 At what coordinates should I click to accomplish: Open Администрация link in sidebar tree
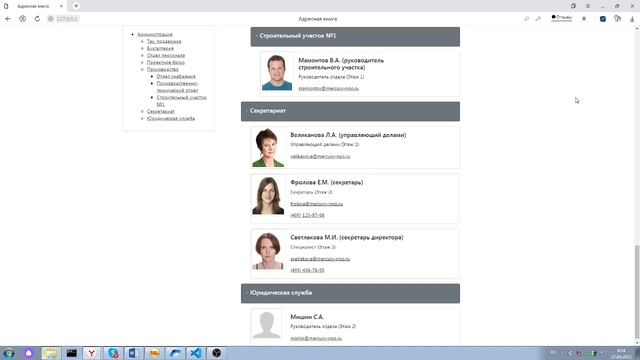pyautogui.click(x=155, y=34)
